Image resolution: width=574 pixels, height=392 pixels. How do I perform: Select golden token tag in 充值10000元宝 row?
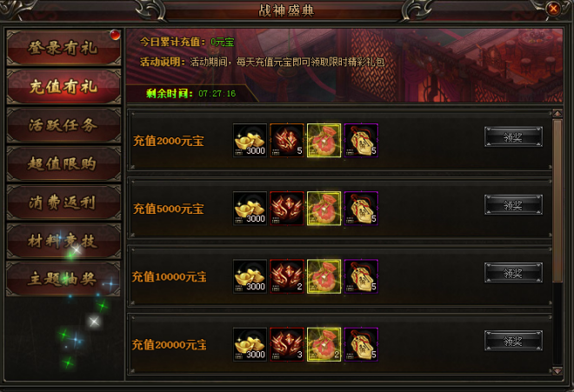click(361, 276)
